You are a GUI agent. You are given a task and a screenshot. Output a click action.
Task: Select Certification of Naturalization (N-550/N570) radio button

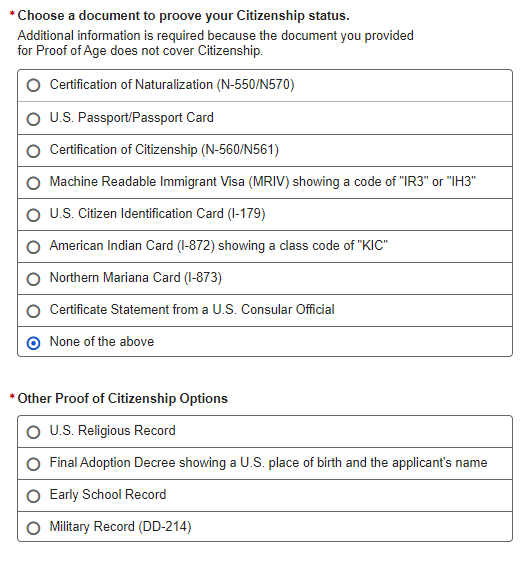coord(33,85)
